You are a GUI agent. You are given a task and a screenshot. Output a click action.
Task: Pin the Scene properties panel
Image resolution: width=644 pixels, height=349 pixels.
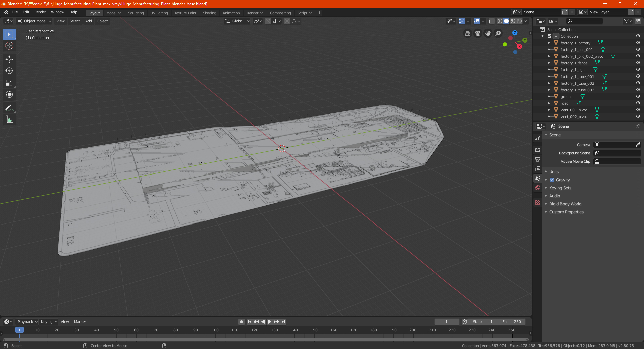coord(638,126)
